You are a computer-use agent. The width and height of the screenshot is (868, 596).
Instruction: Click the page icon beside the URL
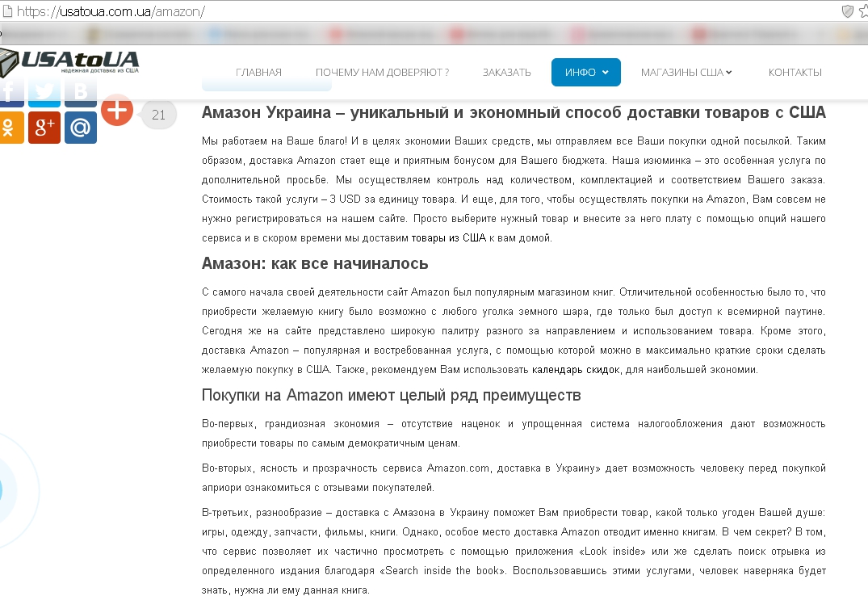pos(7,11)
